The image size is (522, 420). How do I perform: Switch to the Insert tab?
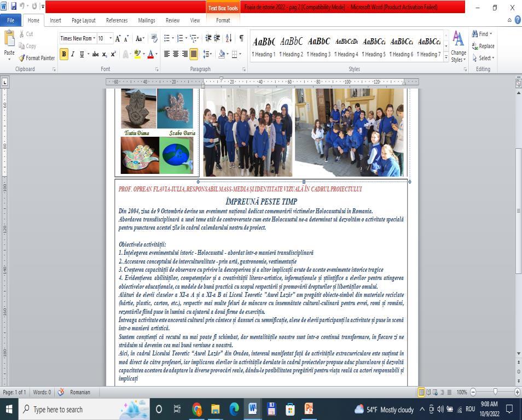click(x=56, y=20)
